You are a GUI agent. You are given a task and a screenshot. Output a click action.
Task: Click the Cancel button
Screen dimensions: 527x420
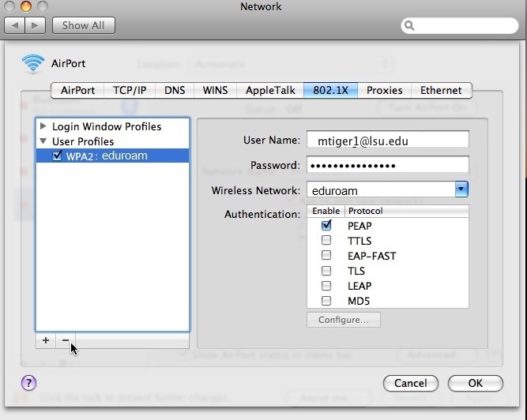coord(411,383)
